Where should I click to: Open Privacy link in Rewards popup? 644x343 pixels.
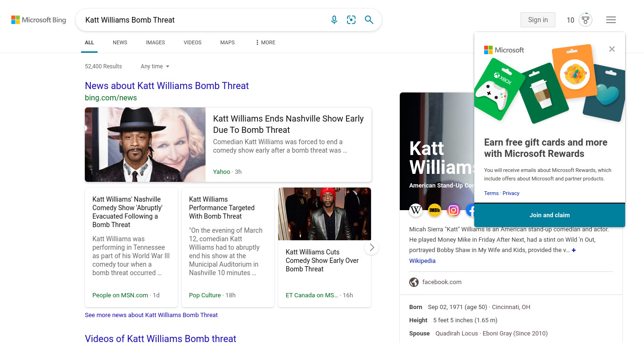coord(511,193)
